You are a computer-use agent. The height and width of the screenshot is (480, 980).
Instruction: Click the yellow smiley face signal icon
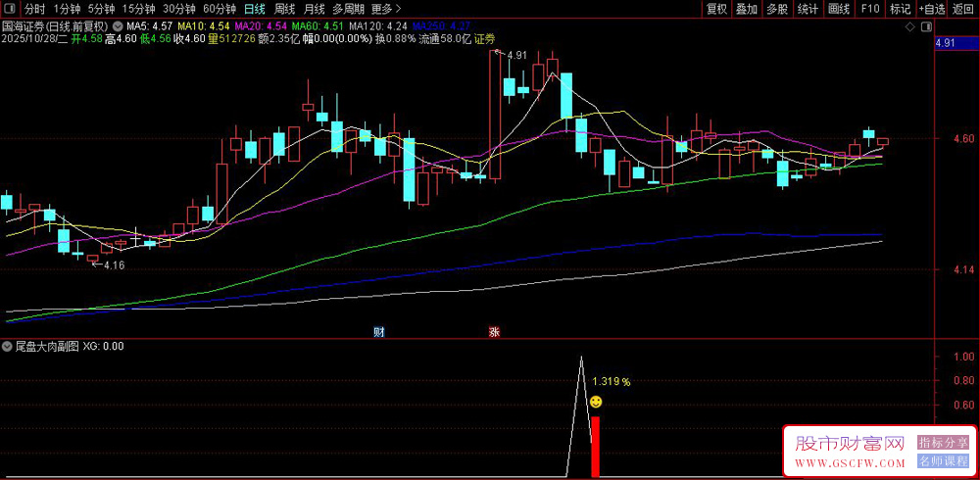(x=596, y=402)
